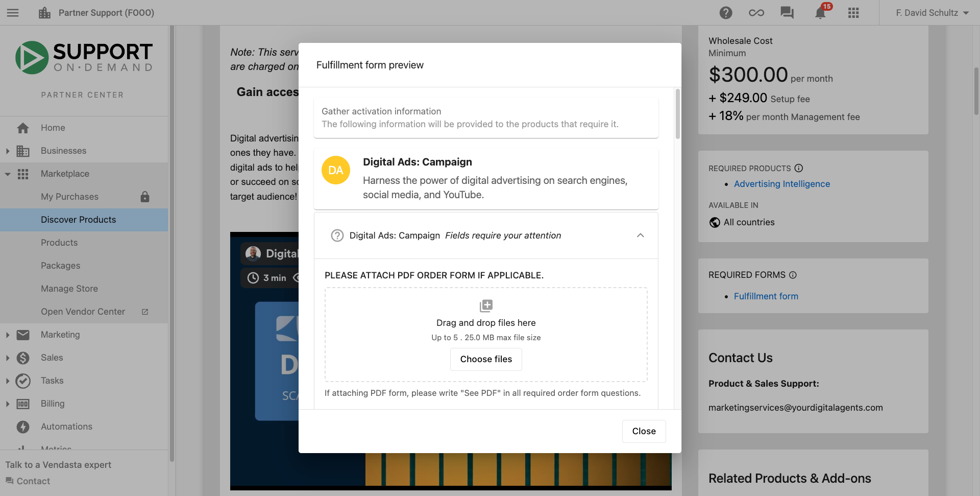Open the apps grid launcher icon
Image resolution: width=980 pixels, height=496 pixels.
pos(853,13)
